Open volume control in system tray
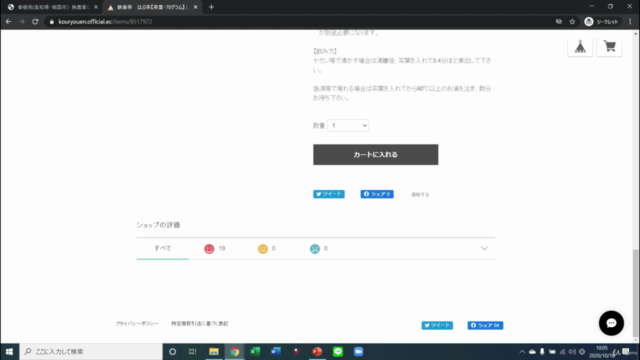The height and width of the screenshot is (360, 640). pyautogui.click(x=572, y=351)
